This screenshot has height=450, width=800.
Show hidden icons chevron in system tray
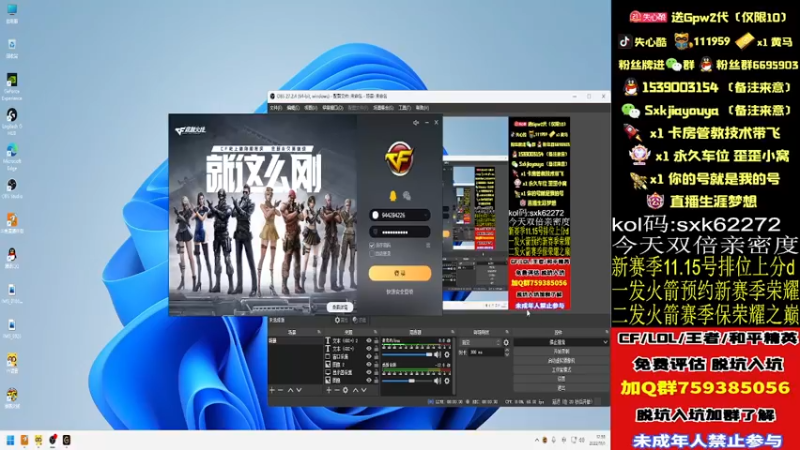coord(536,440)
